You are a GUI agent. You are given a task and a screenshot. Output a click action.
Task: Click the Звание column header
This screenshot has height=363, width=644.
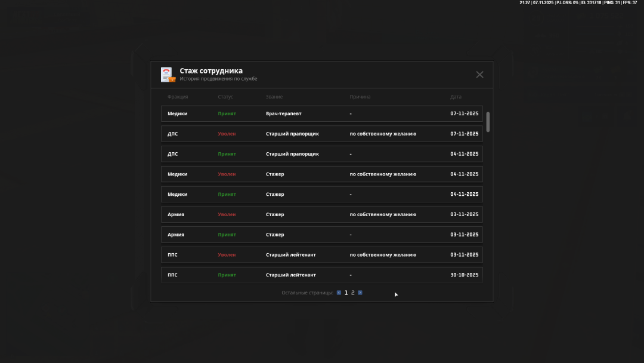(274, 97)
